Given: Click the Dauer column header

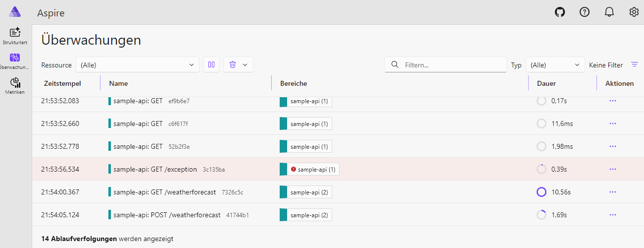Looking at the screenshot, I should (546, 83).
